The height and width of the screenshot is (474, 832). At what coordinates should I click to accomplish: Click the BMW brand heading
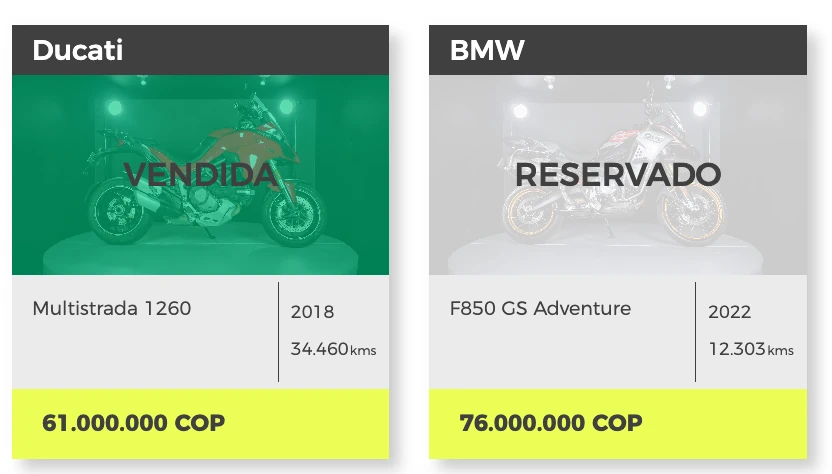point(487,50)
